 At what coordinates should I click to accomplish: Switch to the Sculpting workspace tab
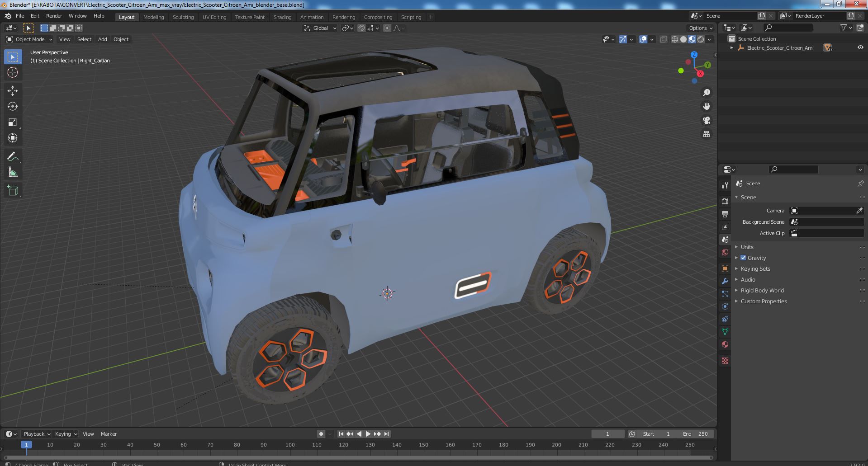click(x=183, y=17)
